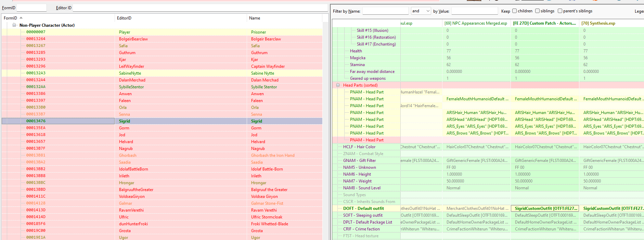Focus the FormID search field

click(x=31, y=8)
